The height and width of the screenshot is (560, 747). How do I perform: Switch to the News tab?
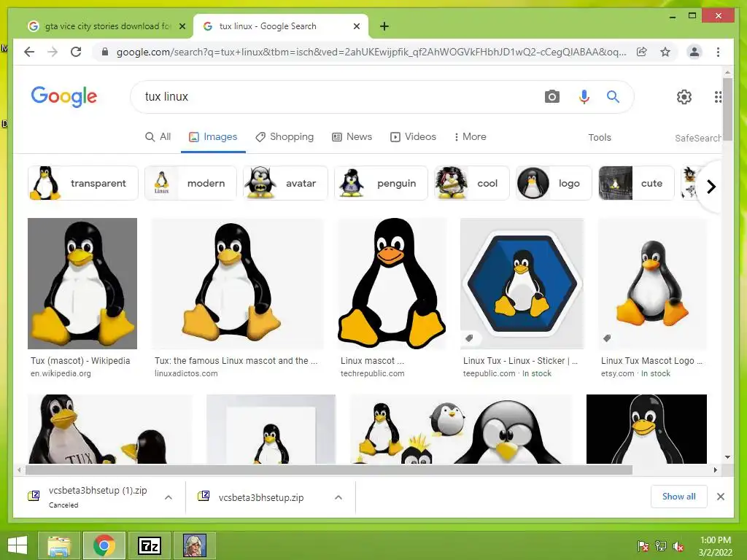pos(352,136)
